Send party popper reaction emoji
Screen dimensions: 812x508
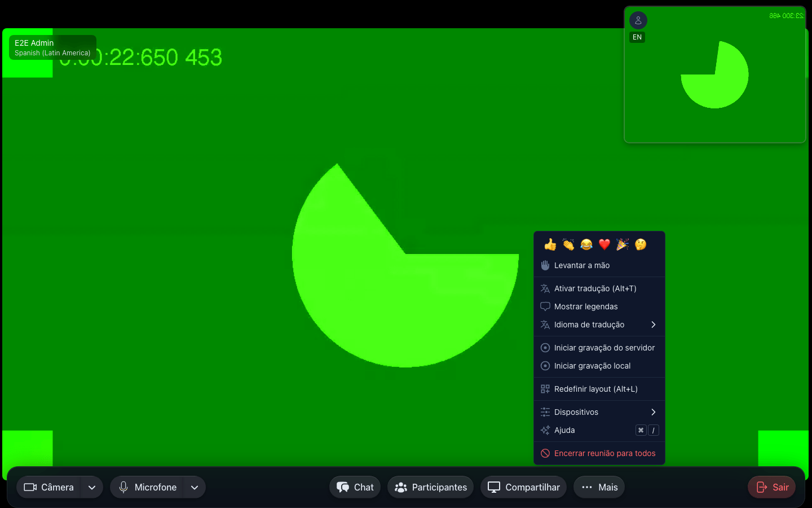[623, 244]
